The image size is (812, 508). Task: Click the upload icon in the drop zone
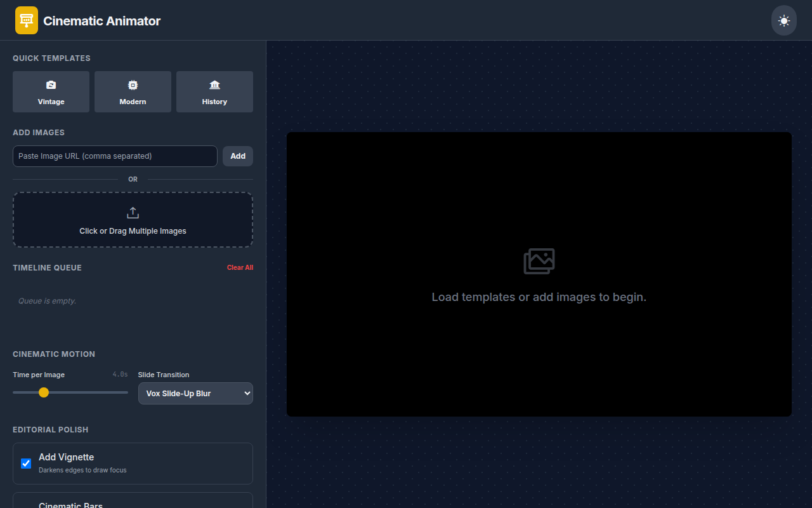click(x=133, y=212)
